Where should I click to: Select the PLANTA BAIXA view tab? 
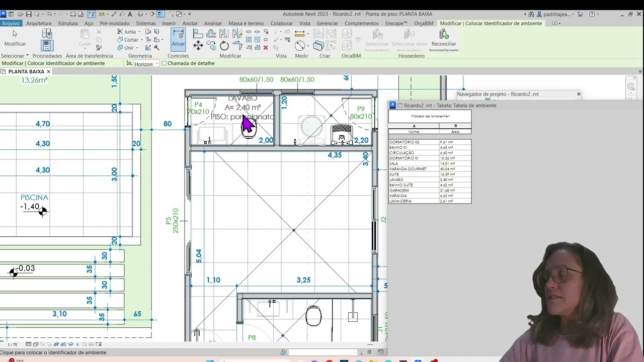point(26,71)
